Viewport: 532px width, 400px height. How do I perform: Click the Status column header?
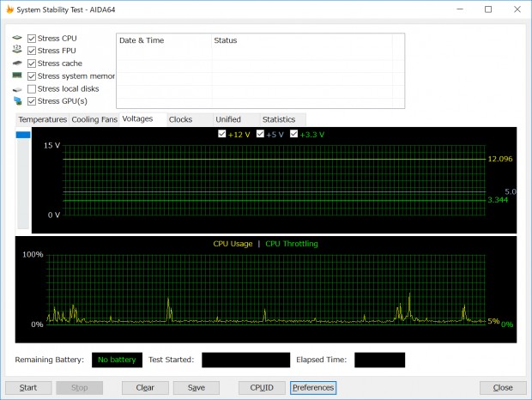point(302,40)
